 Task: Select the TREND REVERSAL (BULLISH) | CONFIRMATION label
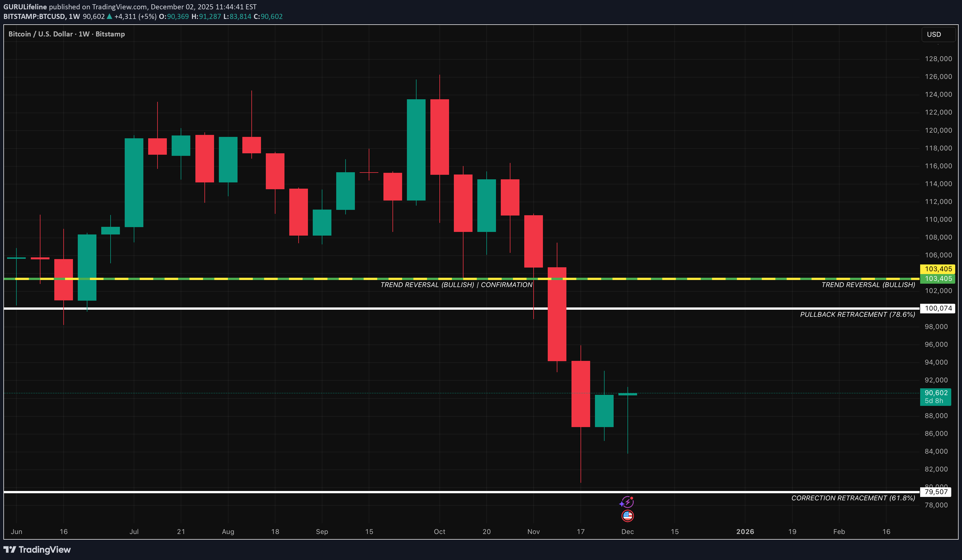456,285
